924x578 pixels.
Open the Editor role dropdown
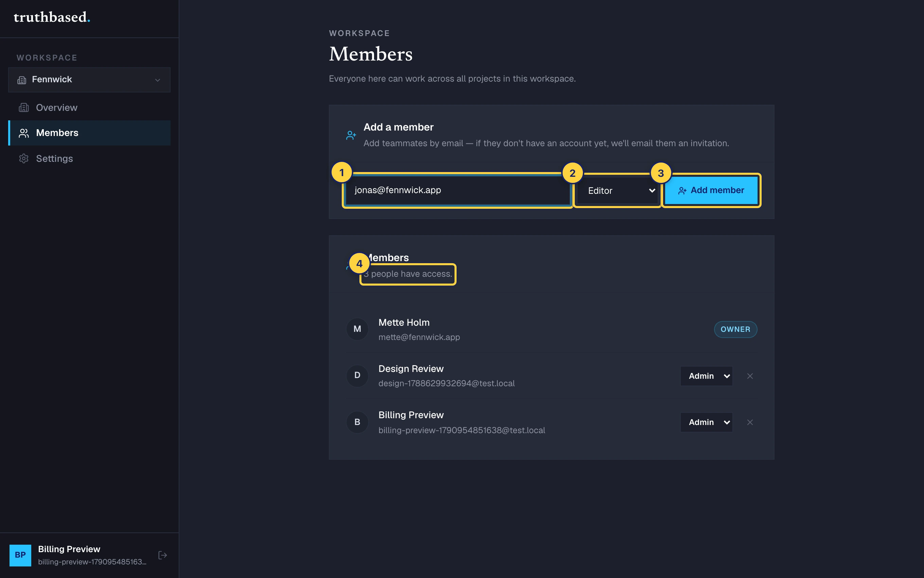[x=618, y=190]
